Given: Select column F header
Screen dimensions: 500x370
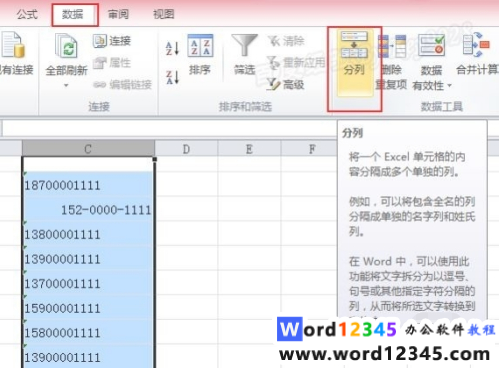Looking at the screenshot, I should coord(309,148).
